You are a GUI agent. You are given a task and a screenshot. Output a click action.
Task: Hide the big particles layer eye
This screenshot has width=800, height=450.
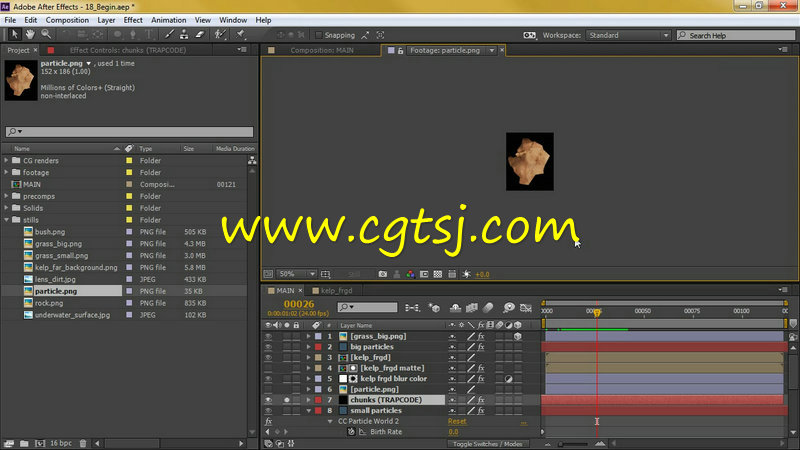coord(268,347)
